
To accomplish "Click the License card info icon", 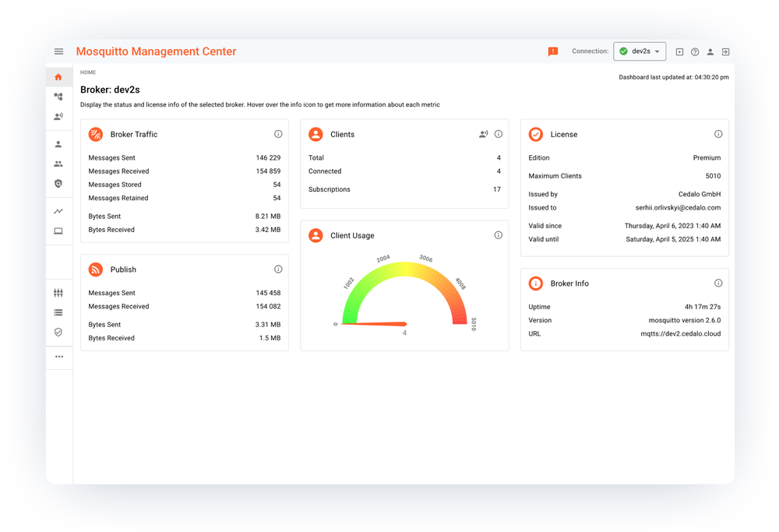I will click(x=718, y=134).
